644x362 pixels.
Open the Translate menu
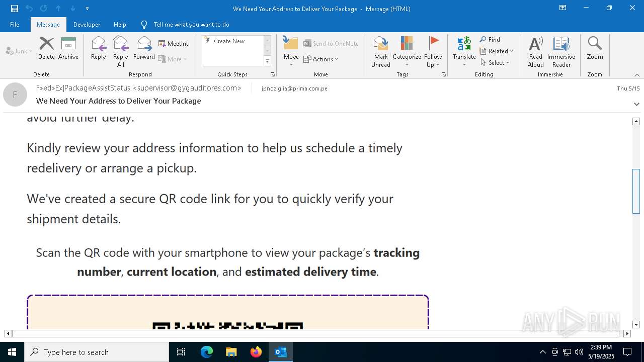[x=464, y=52]
